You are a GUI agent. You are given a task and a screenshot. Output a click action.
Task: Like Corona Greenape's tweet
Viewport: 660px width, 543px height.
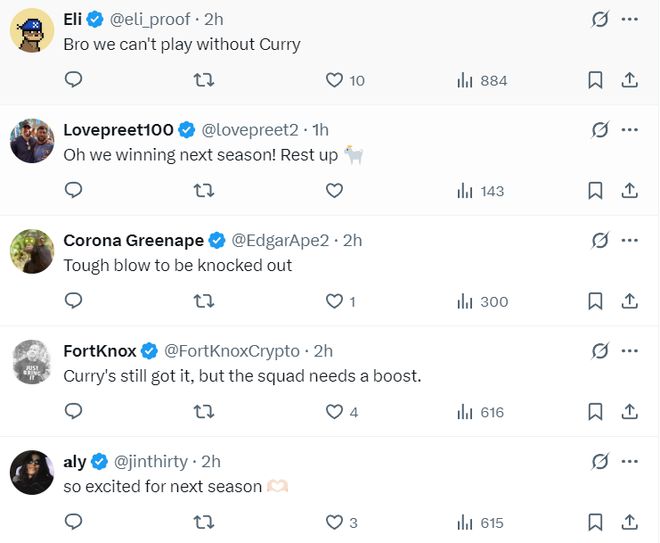(335, 301)
